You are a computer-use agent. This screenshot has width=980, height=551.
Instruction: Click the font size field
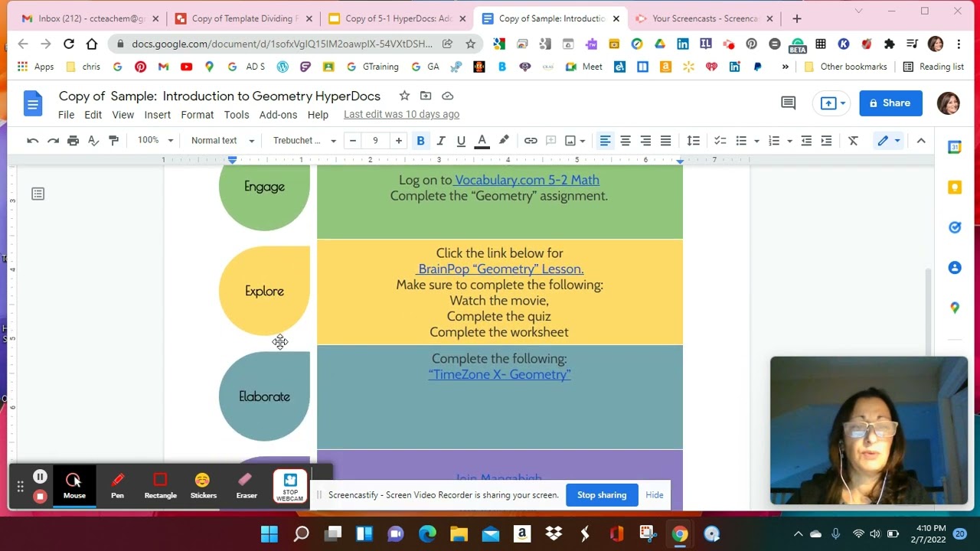375,141
